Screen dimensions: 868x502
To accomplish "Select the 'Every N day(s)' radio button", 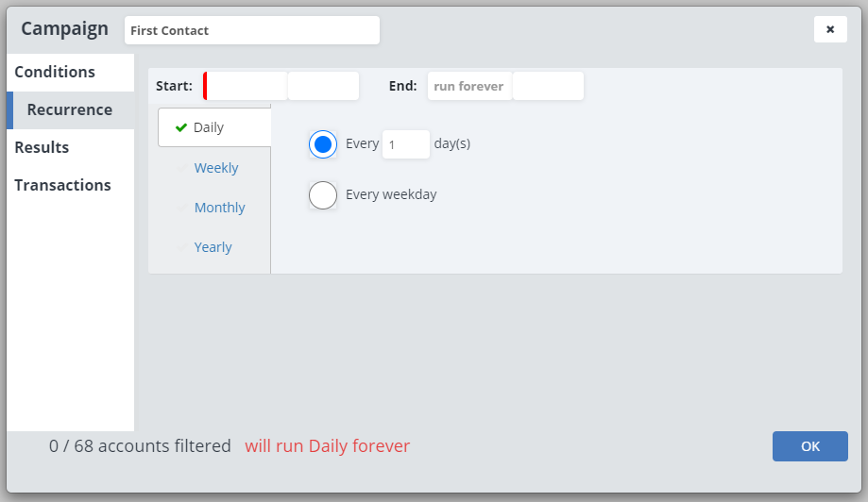I will point(323,144).
